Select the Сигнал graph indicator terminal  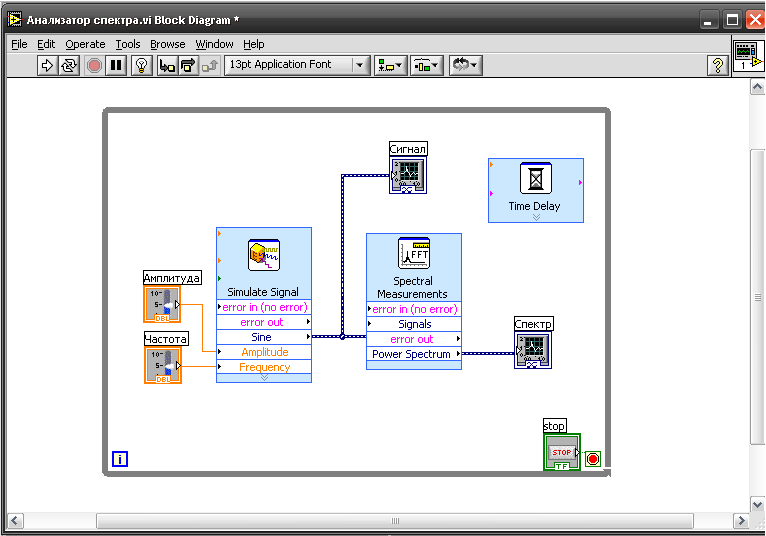(408, 175)
